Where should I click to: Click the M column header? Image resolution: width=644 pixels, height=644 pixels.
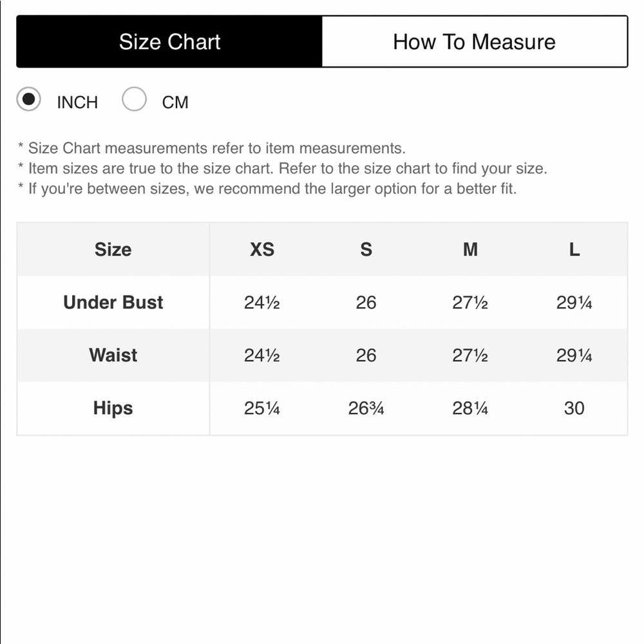pyautogui.click(x=470, y=249)
